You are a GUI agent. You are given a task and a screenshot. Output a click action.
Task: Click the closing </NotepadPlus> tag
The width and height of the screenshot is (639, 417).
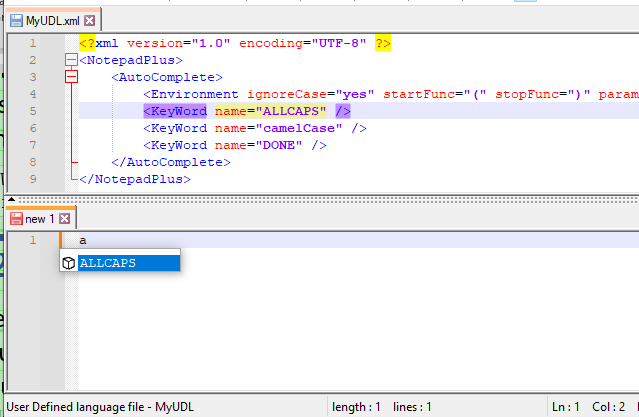pyautogui.click(x=135, y=179)
